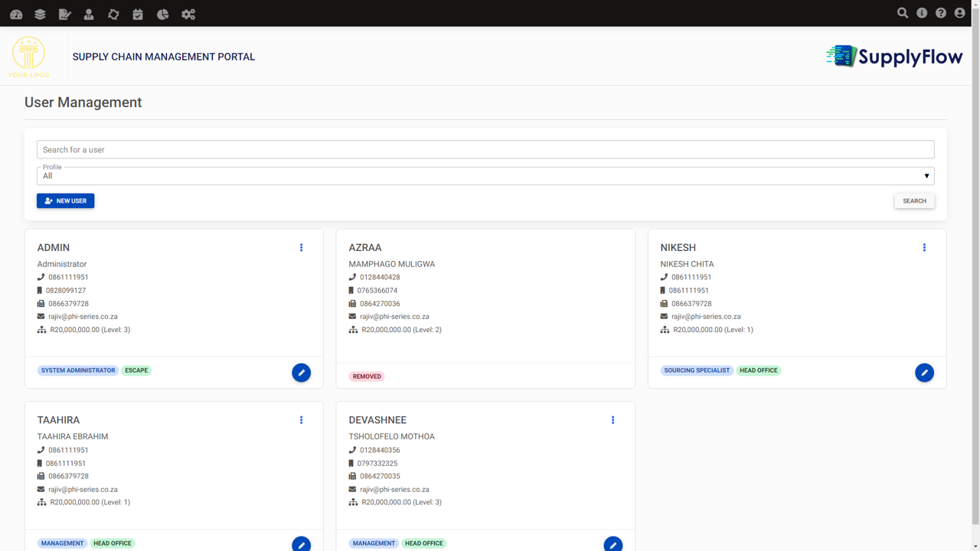Open the ADMIN card three-dot menu
The height and width of the screenshot is (551, 980).
click(301, 247)
